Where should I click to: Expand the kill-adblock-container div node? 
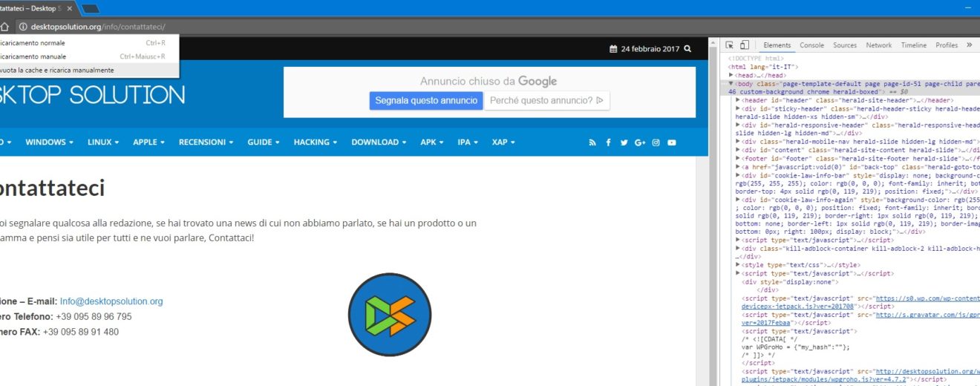[737, 249]
